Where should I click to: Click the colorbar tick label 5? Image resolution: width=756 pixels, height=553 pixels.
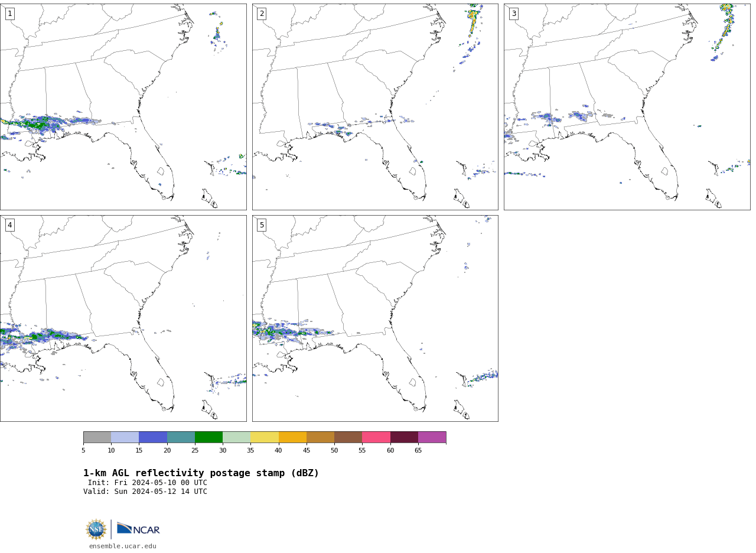click(83, 451)
